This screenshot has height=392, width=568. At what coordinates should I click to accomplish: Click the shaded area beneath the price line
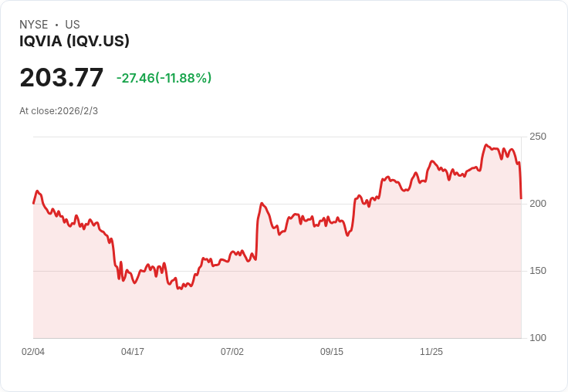pyautogui.click(x=309, y=293)
